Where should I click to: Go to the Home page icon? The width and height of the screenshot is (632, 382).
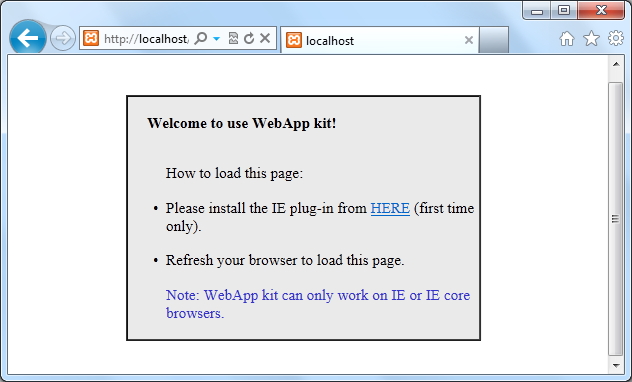pyautogui.click(x=567, y=39)
